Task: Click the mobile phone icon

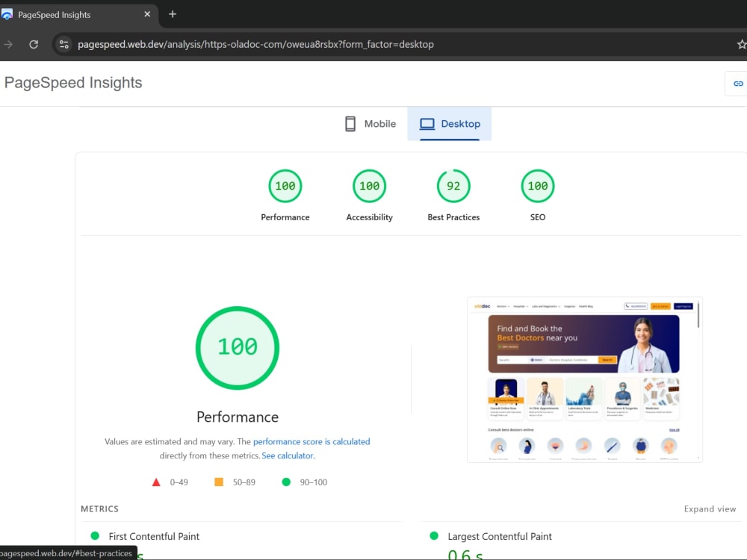Action: tap(350, 124)
